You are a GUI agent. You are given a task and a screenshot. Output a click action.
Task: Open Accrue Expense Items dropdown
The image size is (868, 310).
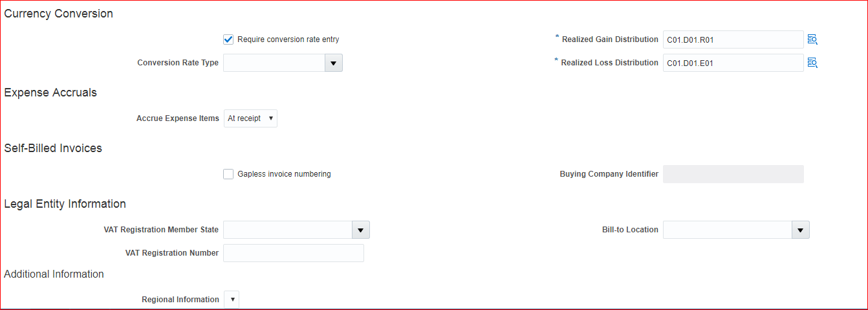[x=250, y=118]
